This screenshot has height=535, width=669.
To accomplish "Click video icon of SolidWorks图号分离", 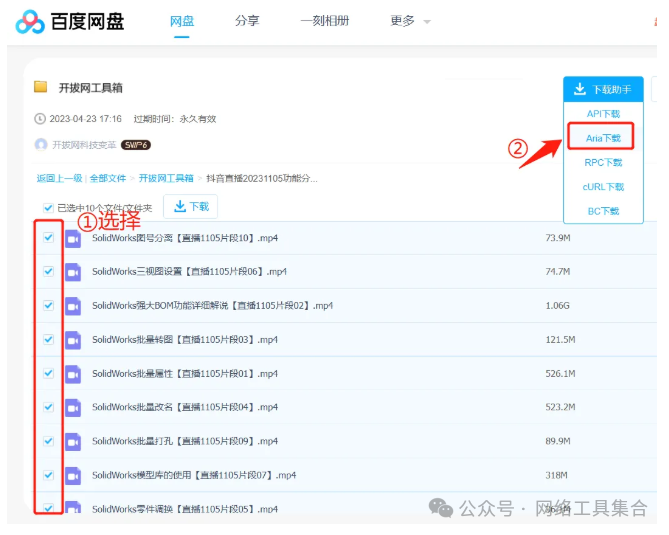I will pos(73,238).
